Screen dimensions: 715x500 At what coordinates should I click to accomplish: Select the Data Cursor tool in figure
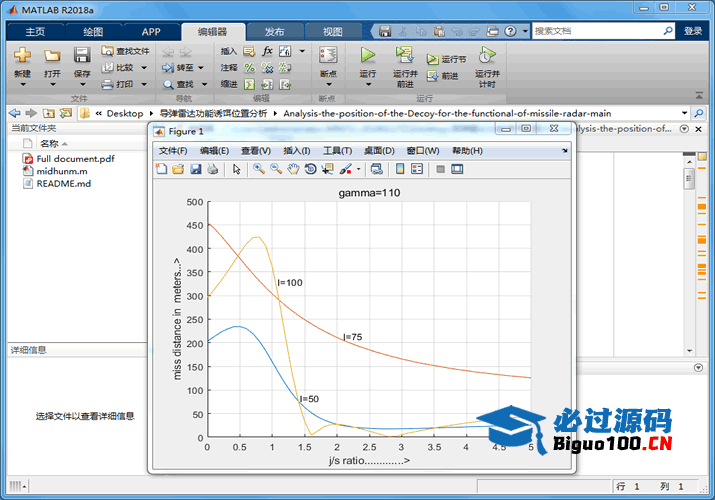(x=327, y=169)
